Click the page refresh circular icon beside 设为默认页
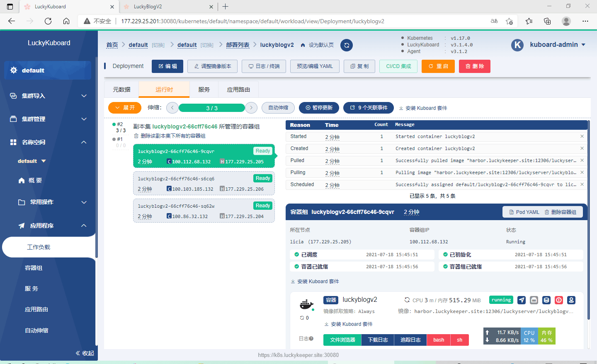 [347, 45]
